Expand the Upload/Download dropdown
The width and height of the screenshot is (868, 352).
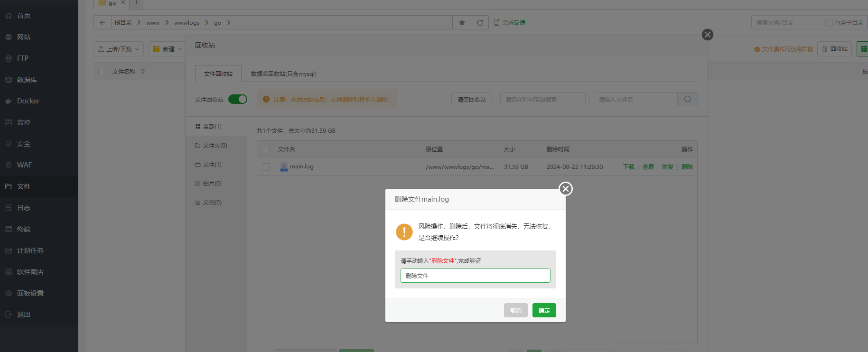pos(119,49)
